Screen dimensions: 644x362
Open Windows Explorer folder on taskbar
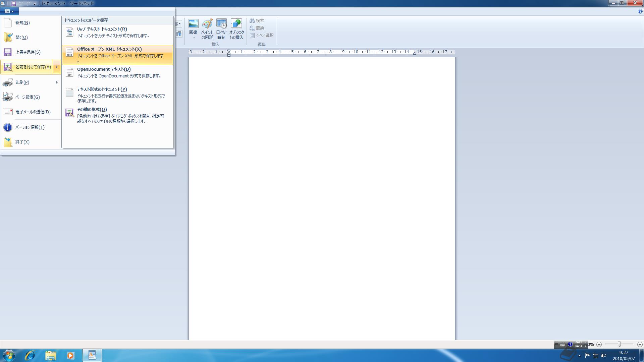click(x=50, y=355)
